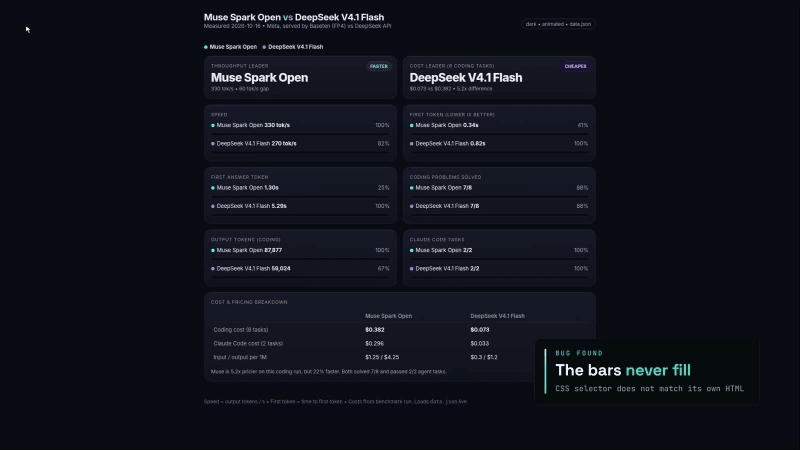Image resolution: width=800 pixels, height=450 pixels.
Task: Click the Muse Spark Open 87,877 row
Action: pos(300,250)
